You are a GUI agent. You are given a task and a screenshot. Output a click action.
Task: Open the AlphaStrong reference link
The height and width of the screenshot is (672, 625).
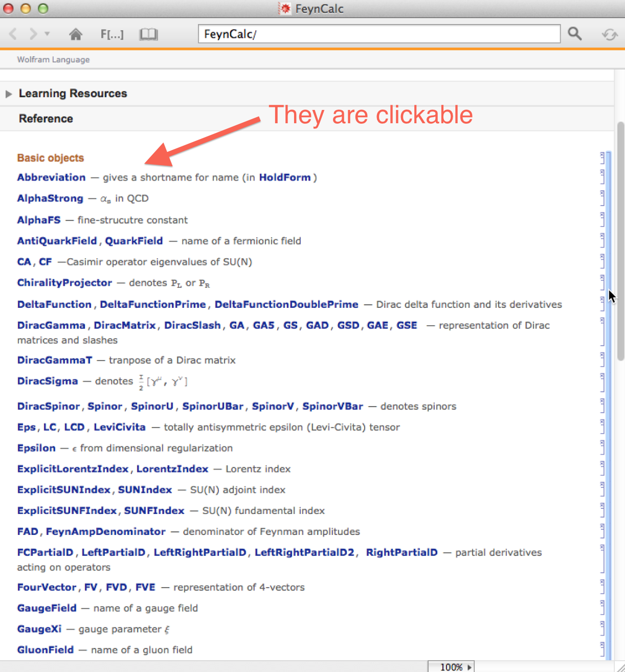coord(50,198)
